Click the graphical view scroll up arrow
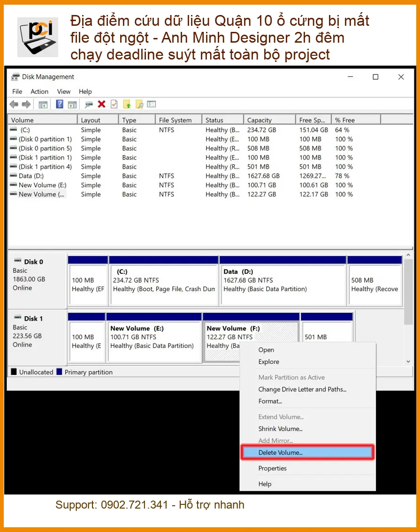 (x=408, y=255)
